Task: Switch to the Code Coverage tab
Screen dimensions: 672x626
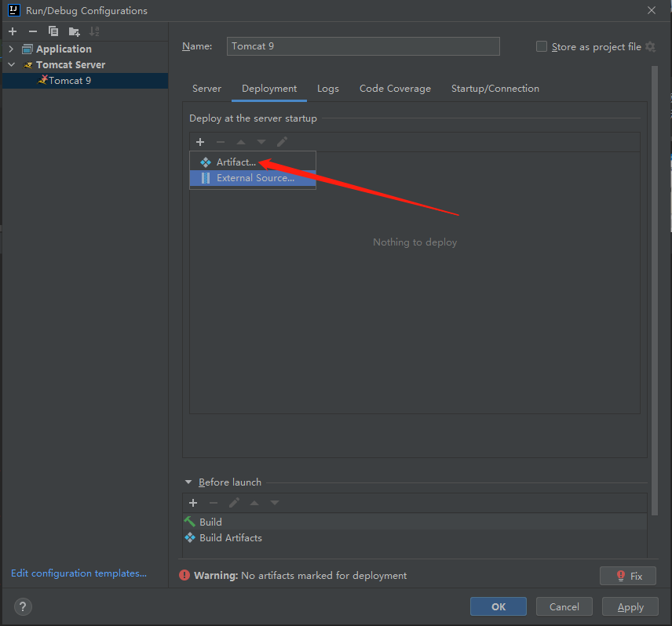Action: [x=395, y=89]
